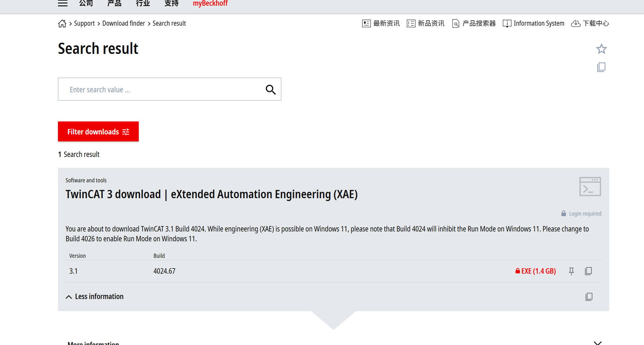Copy link for the 4024.67 build row
The image size is (644, 345).
[588, 271]
